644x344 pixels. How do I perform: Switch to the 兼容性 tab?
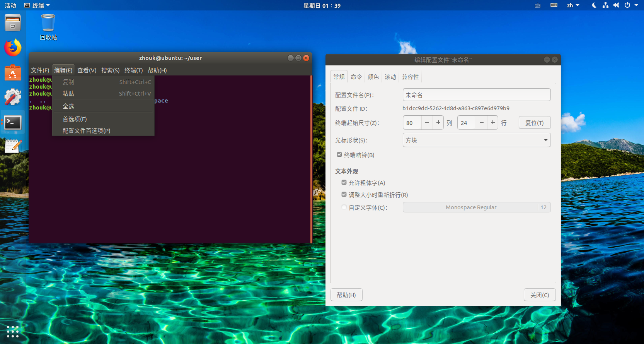click(410, 77)
